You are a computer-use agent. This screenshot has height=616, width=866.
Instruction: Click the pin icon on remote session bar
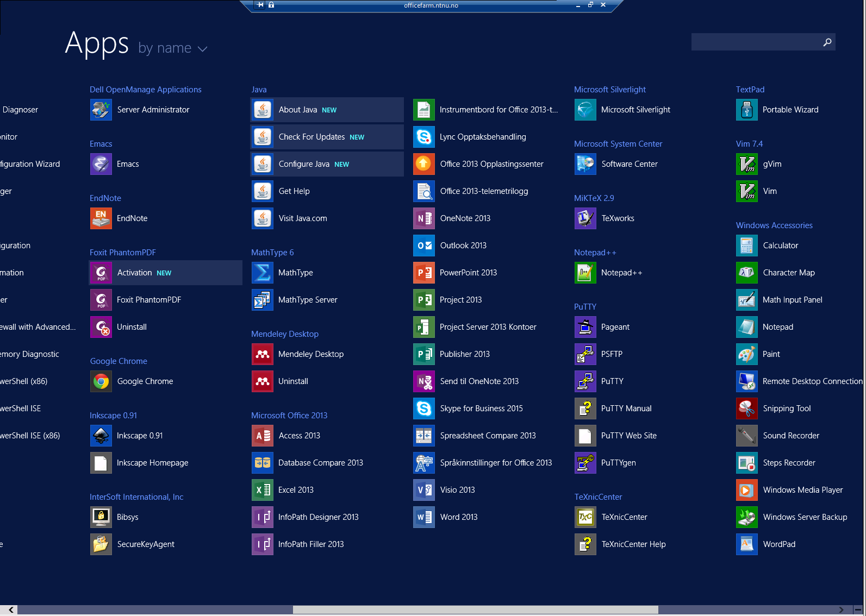[260, 5]
